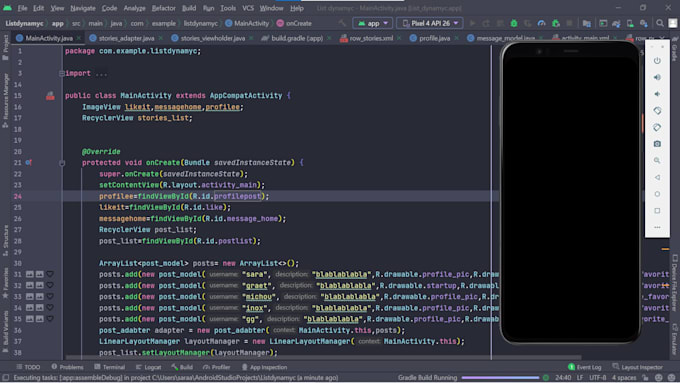This screenshot has width=680, height=383.
Task: Click the override gutter icon on line 21
Action: coord(28,162)
